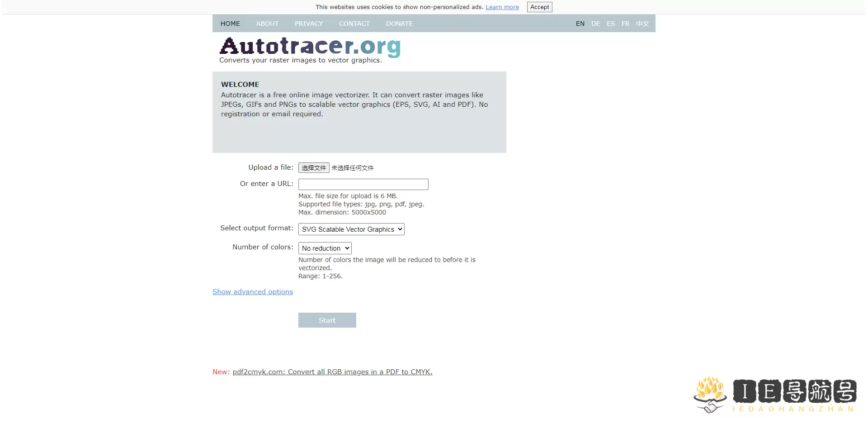Switch to the HOME menu item
Image resolution: width=868 pixels, height=424 pixels.
coord(230,23)
